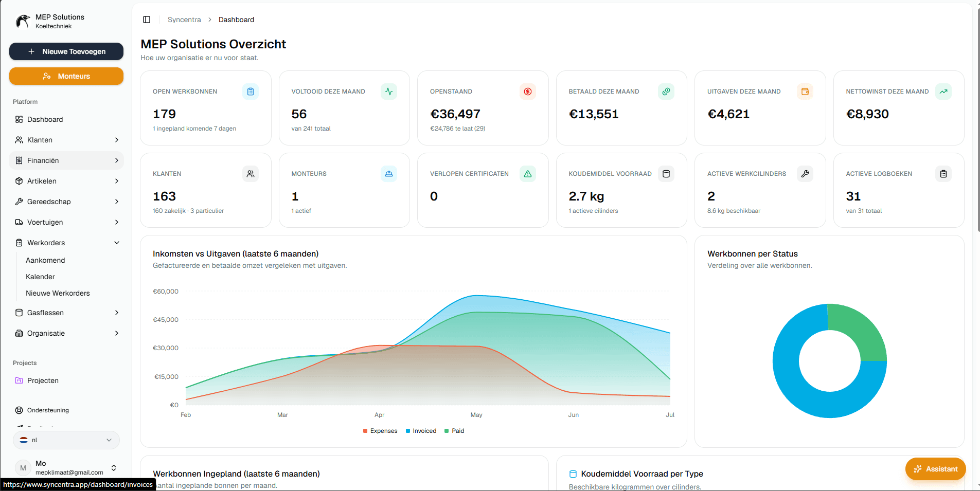The width and height of the screenshot is (980, 491).
Task: Click the Gereedschap sidebar label
Action: [49, 202]
